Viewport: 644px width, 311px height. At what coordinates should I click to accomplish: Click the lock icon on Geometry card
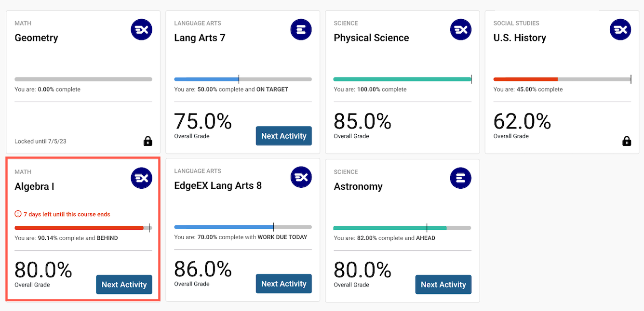[x=148, y=141]
